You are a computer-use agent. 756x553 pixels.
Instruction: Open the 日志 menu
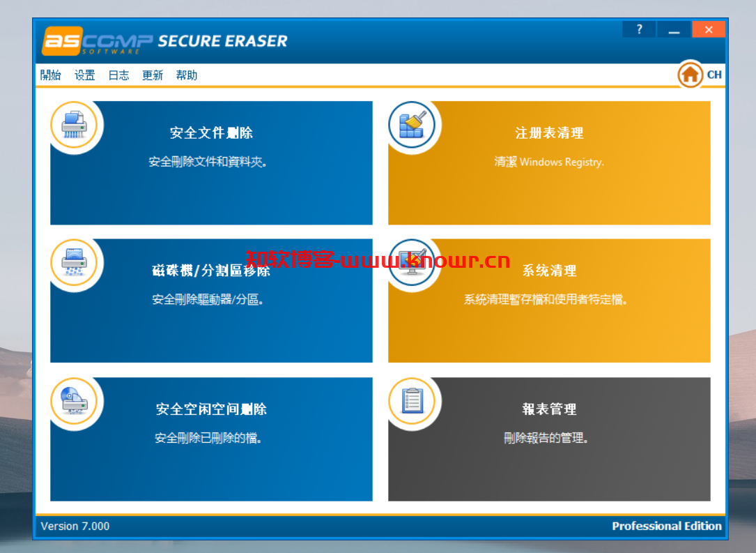pyautogui.click(x=118, y=75)
